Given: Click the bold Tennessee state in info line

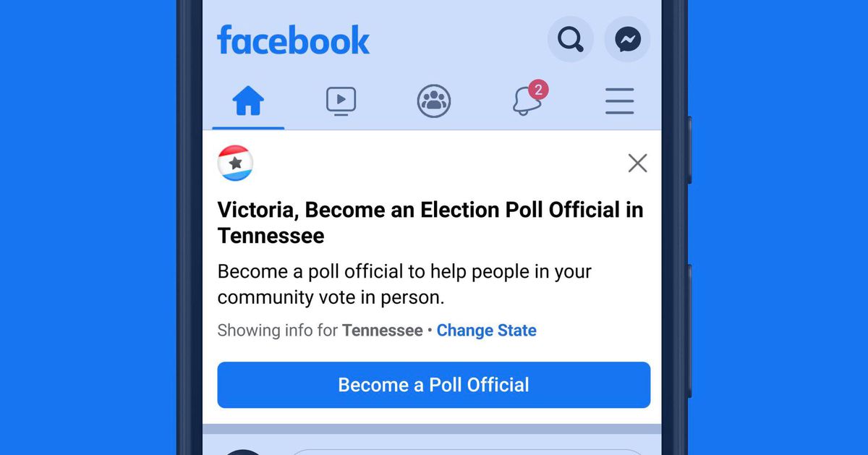Looking at the screenshot, I should (383, 331).
